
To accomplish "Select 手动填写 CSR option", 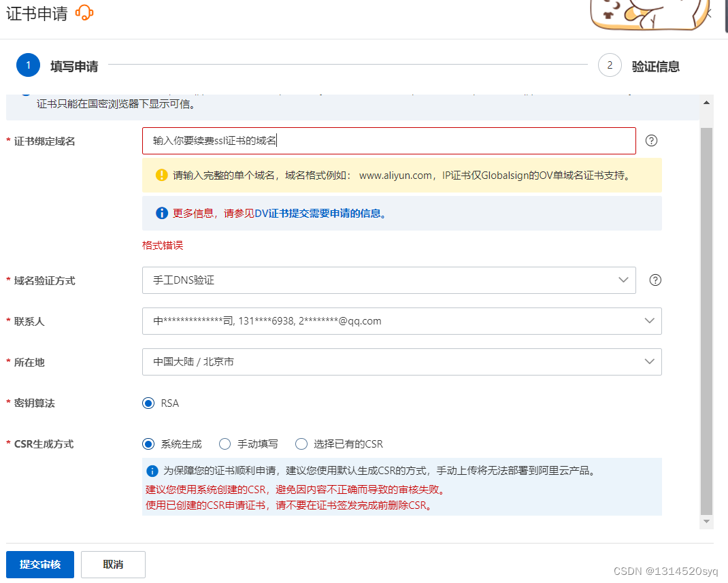I will click(225, 444).
